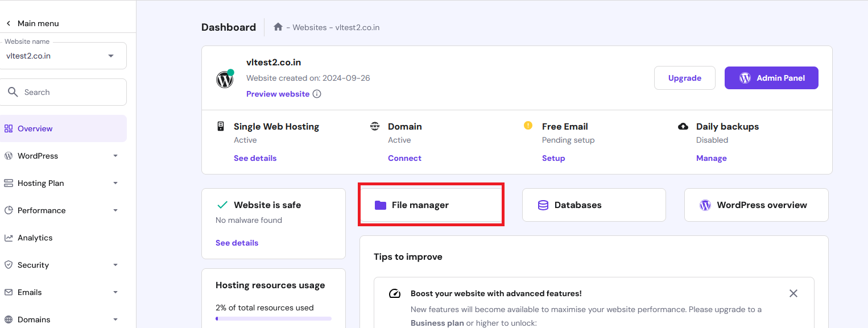
Task: Click the info icon beside Preview website
Action: (317, 94)
